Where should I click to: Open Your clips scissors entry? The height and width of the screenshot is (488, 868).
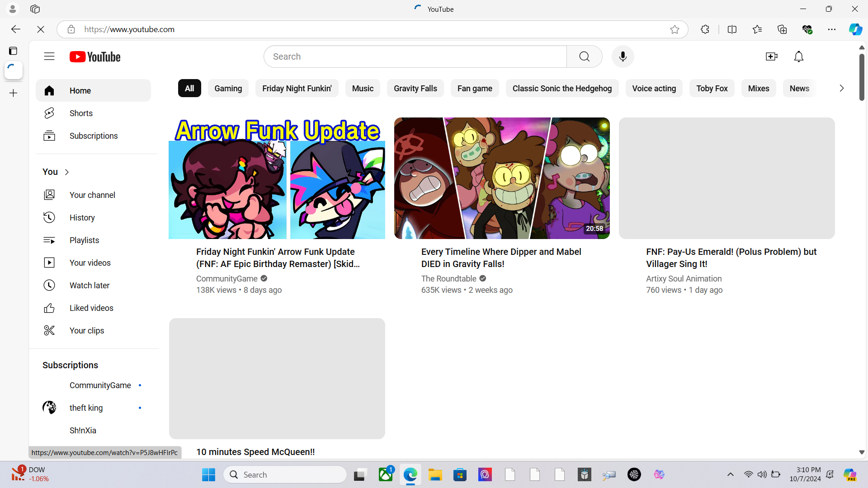point(86,331)
